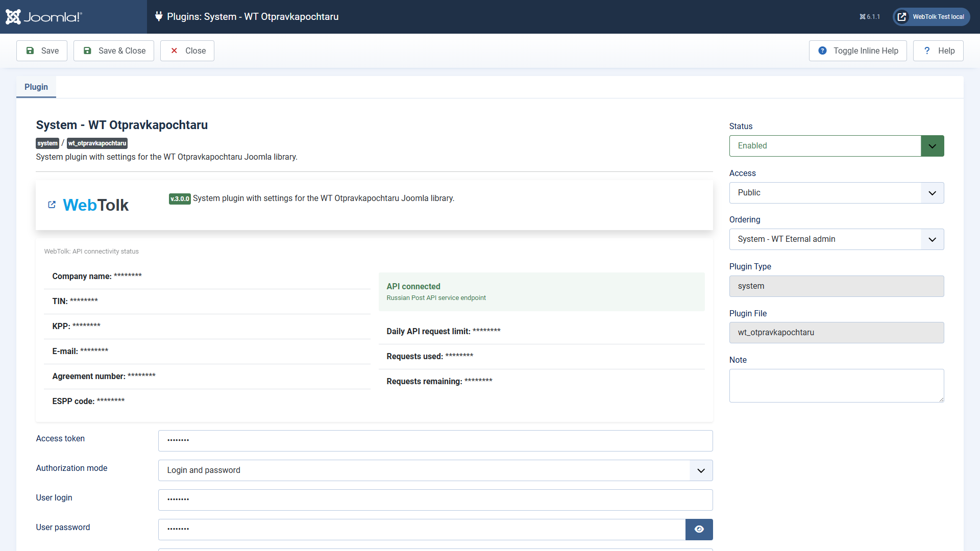Screen dimensions: 980x551
Task: Click the System - WT Otpravkapochtaru heading
Action: click(122, 125)
